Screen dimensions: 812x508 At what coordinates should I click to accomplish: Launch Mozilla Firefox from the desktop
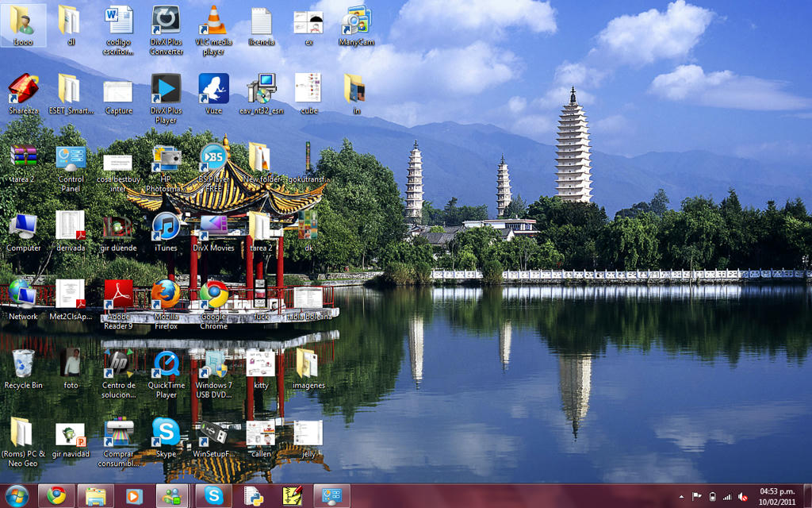point(166,295)
